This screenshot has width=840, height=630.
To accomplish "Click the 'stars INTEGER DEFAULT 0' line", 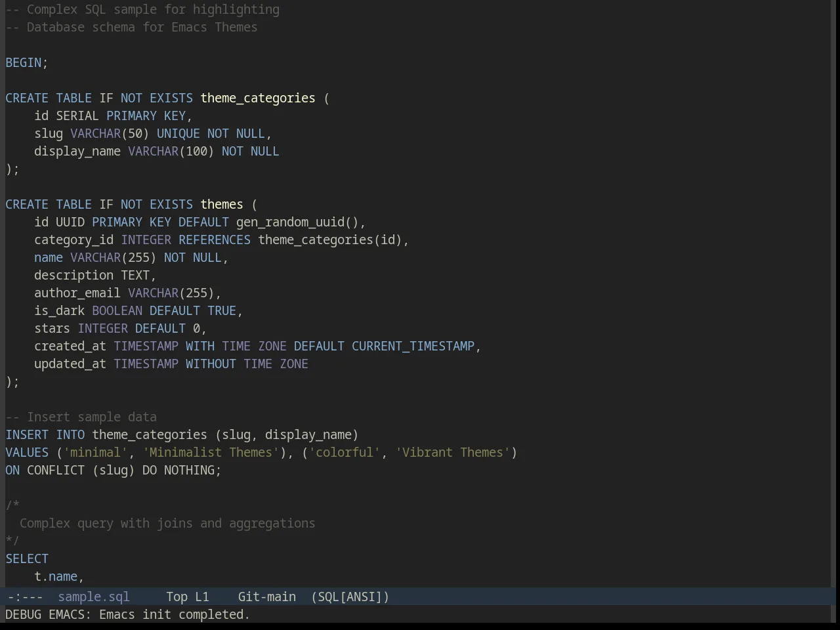I will click(120, 329).
